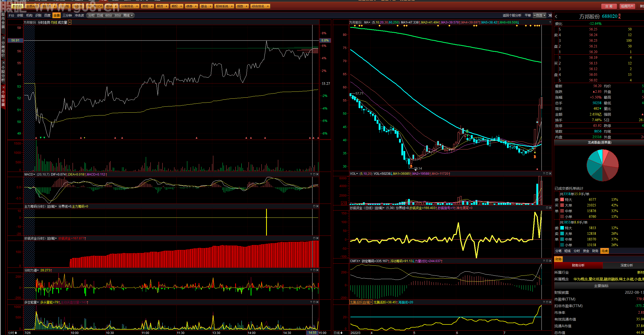Maximize the MACD indicator panel
The image size is (644, 335).
(314, 174)
